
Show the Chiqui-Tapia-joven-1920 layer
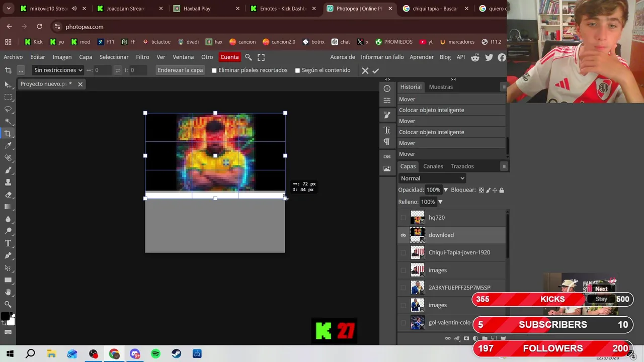pos(403,252)
